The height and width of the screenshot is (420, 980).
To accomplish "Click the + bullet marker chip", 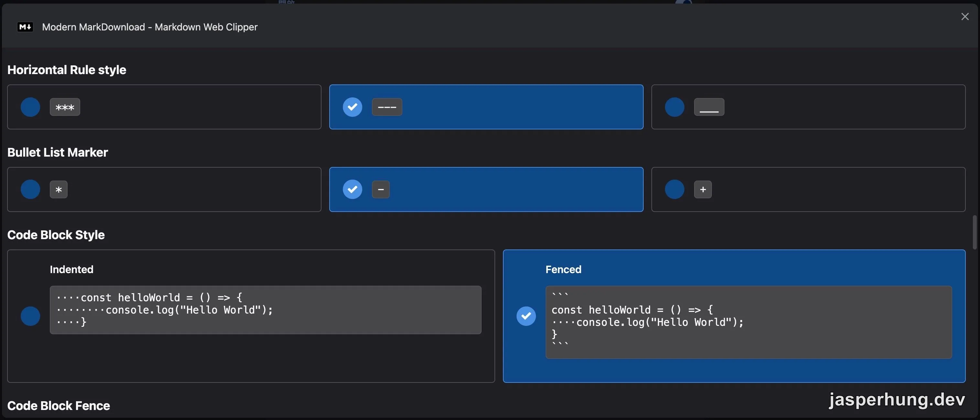I will point(703,190).
